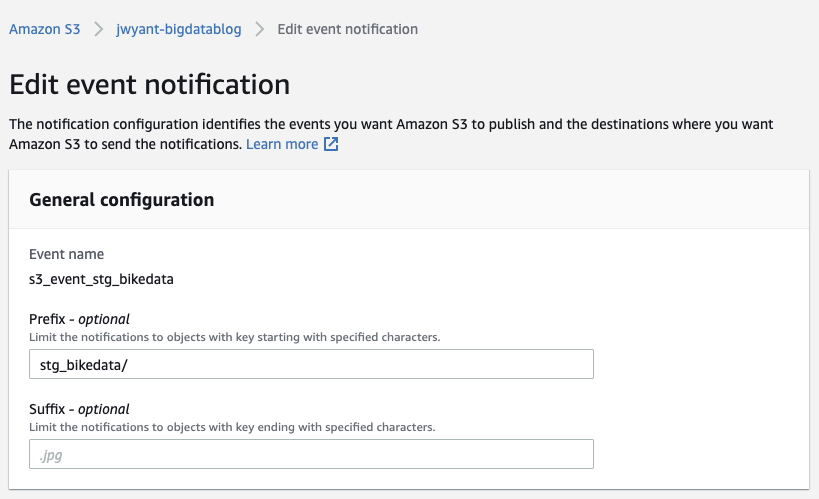819x499 pixels.
Task: Click the chevron after jwyant-bigdatablog breadcrumb
Action: [x=260, y=29]
